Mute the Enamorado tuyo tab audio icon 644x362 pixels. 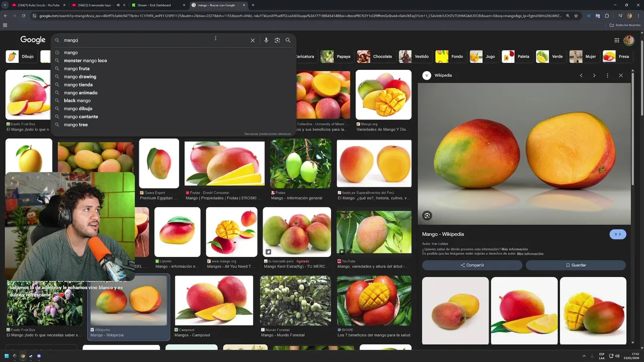[118, 5]
